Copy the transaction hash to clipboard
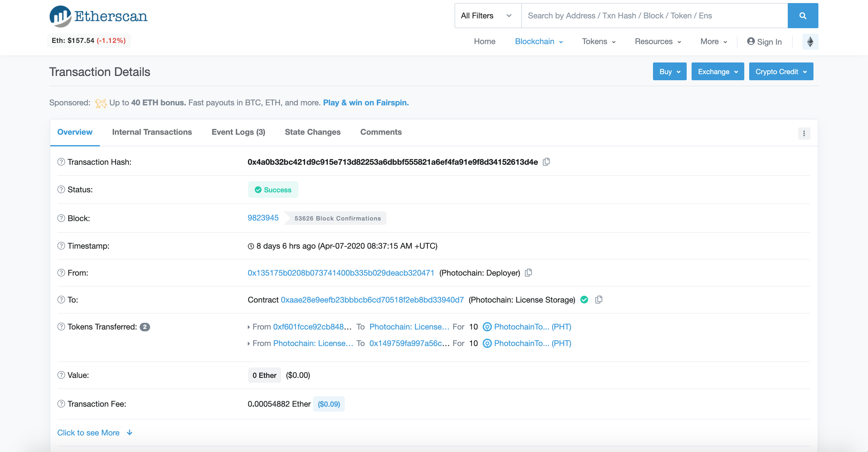Viewport: 868px width, 452px height. coord(546,162)
